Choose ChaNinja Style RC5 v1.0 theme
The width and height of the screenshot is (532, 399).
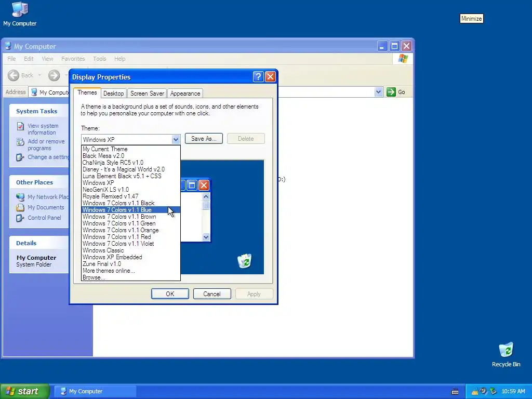point(130,163)
